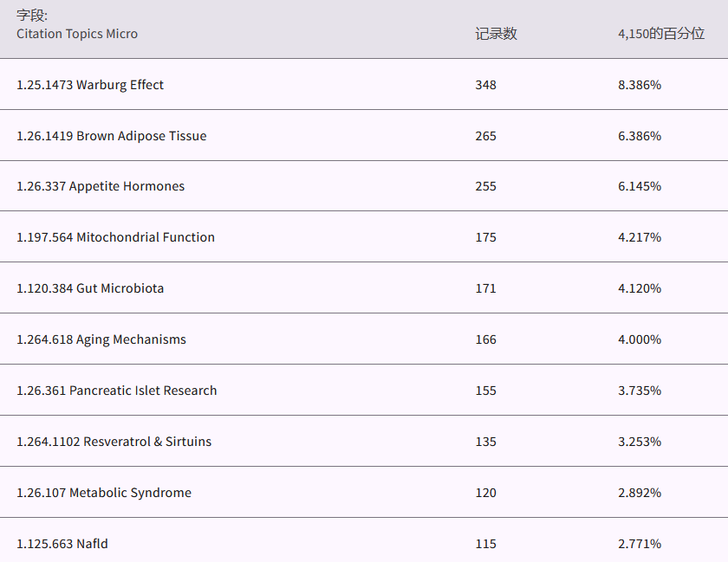Choose the Mitochondrial Function topic
728x562 pixels.
click(x=115, y=237)
